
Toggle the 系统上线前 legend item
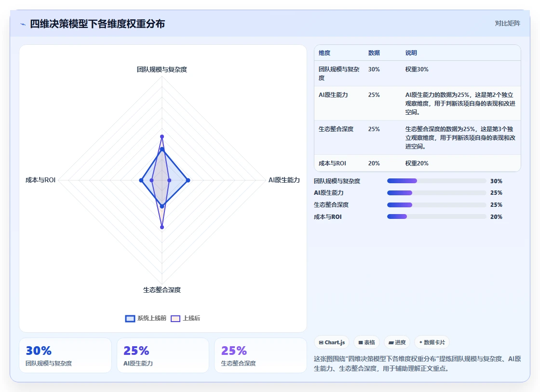point(145,318)
